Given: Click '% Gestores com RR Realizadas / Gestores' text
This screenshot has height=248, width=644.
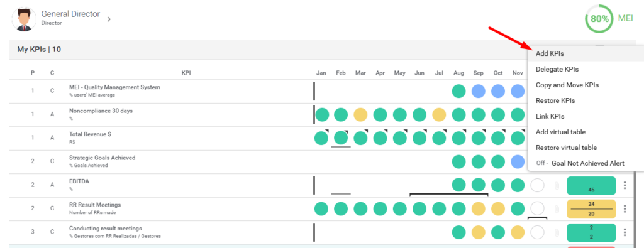Looking at the screenshot, I should (115, 236).
